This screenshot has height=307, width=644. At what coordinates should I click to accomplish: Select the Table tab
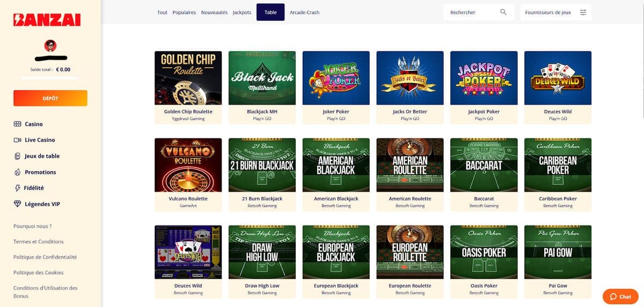pyautogui.click(x=270, y=12)
